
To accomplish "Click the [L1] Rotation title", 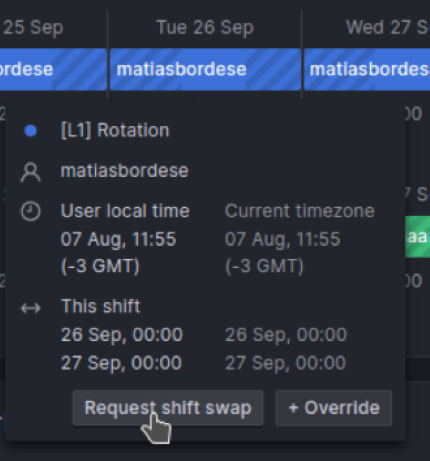I will [115, 130].
